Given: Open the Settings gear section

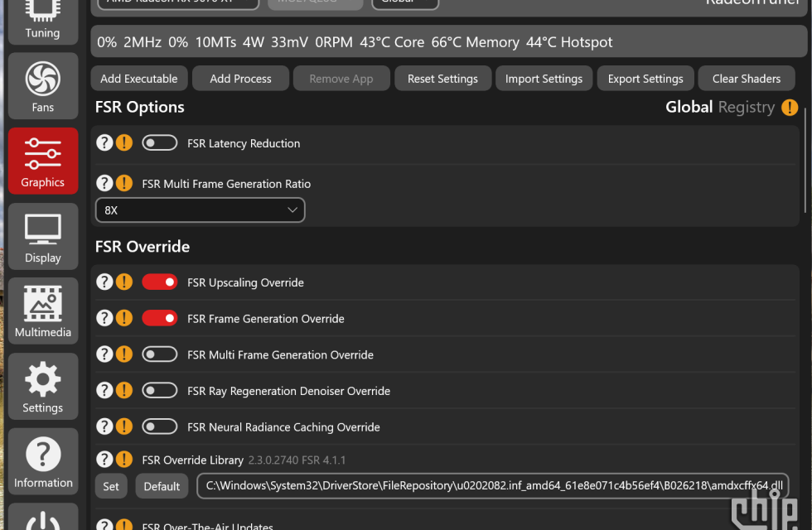Looking at the screenshot, I should coord(43,386).
